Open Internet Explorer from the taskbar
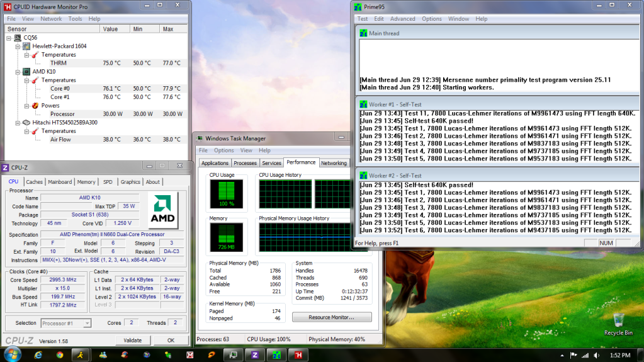644x362 pixels. click(38, 355)
